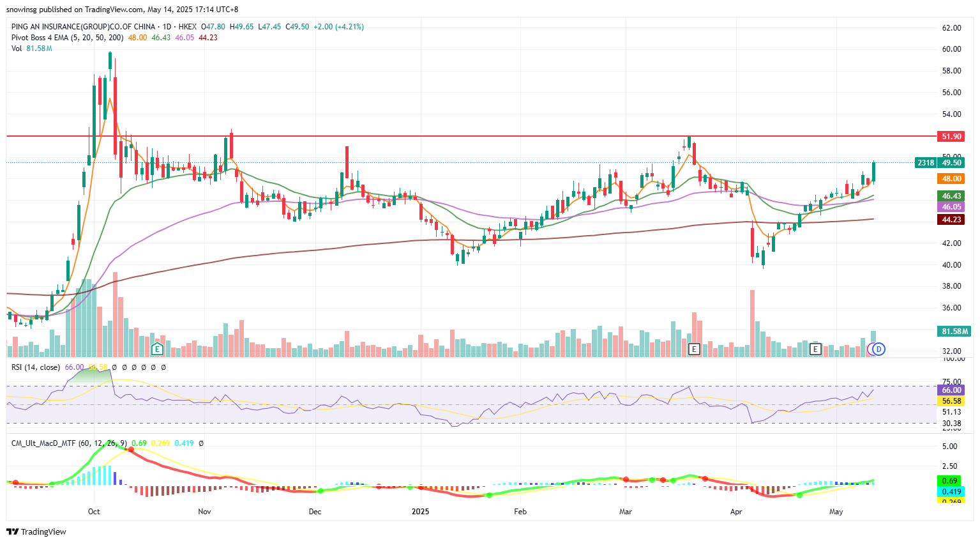Click the 56.00 tick on the price axis

click(x=951, y=93)
